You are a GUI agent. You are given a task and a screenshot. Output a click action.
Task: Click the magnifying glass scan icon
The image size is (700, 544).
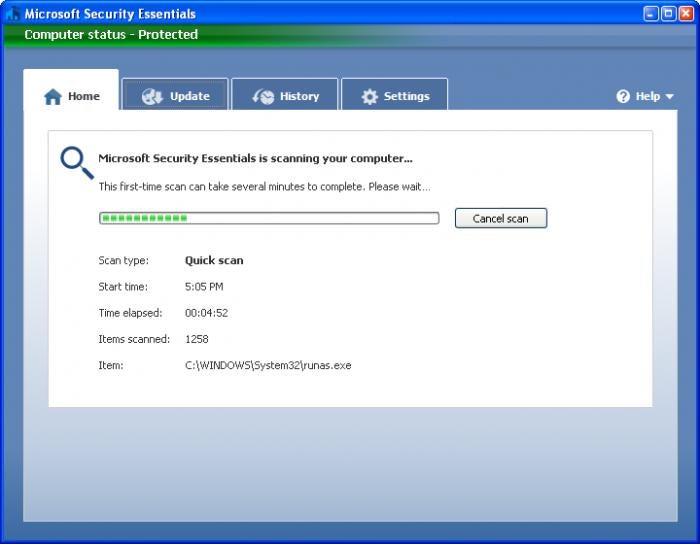(x=77, y=163)
